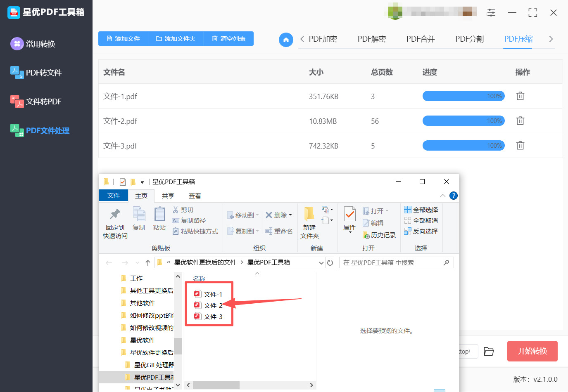The width and height of the screenshot is (568, 392).
Task: Click 全部选择 in Explorer ribbon
Action: (x=421, y=210)
